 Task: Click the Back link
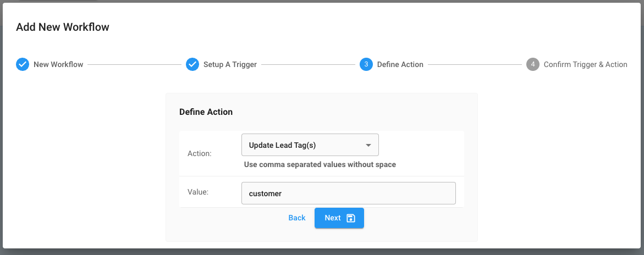click(x=296, y=218)
